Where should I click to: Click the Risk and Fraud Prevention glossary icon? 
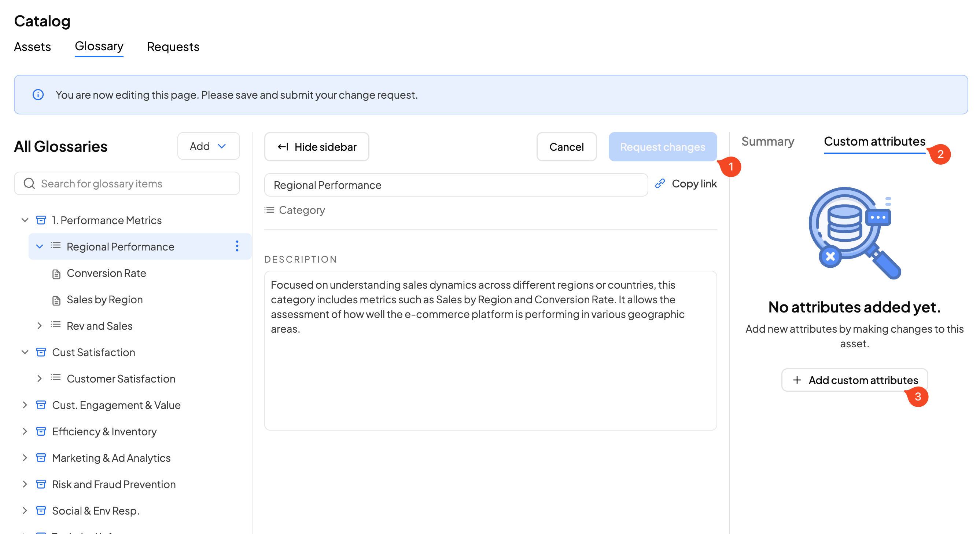pyautogui.click(x=41, y=484)
